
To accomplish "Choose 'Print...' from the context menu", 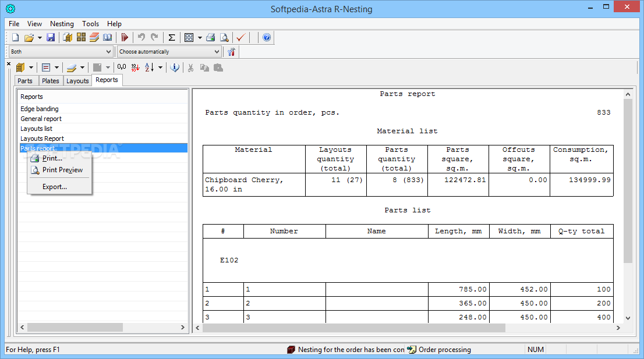I will point(59,158).
